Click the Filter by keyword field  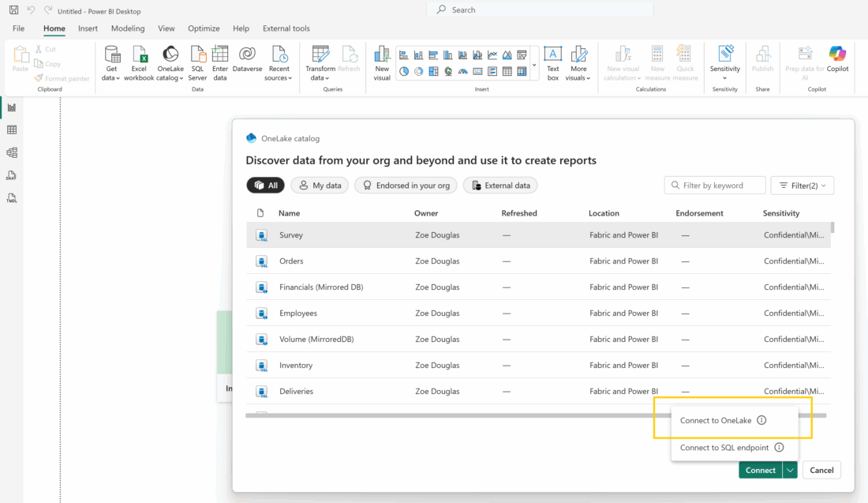pos(715,186)
